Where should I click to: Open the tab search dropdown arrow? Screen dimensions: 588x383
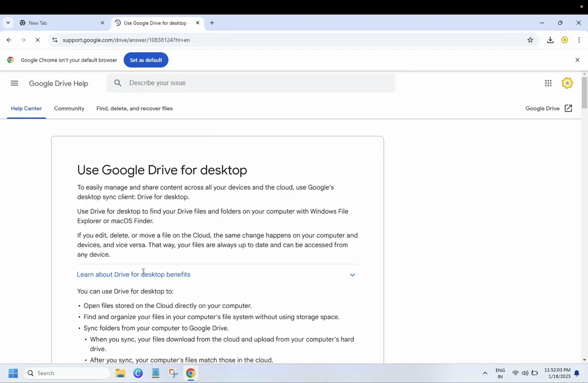[8, 23]
